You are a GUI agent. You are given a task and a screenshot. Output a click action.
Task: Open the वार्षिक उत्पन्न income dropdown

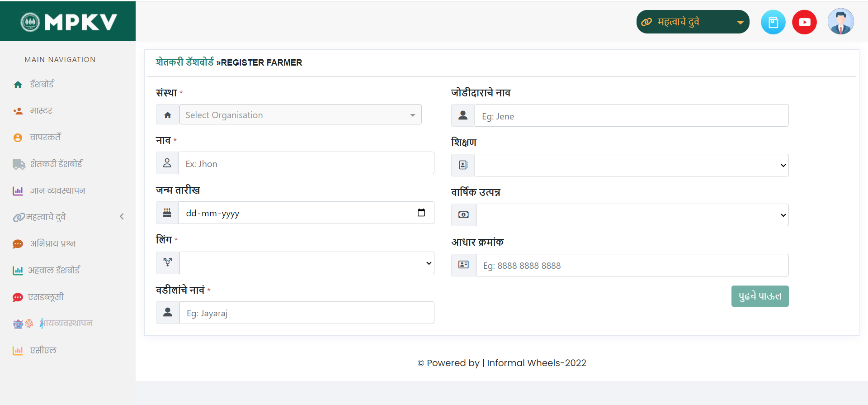coord(632,215)
